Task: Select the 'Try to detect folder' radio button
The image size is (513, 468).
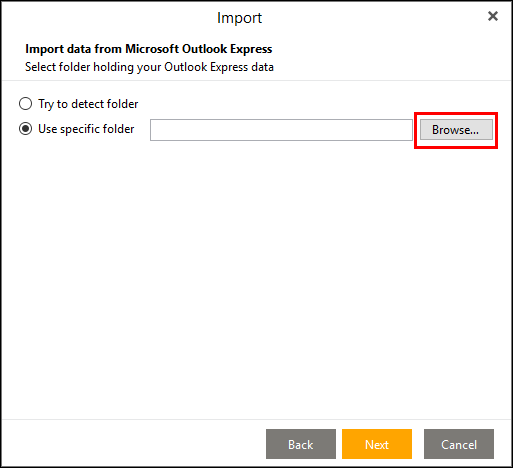Action: click(25, 104)
